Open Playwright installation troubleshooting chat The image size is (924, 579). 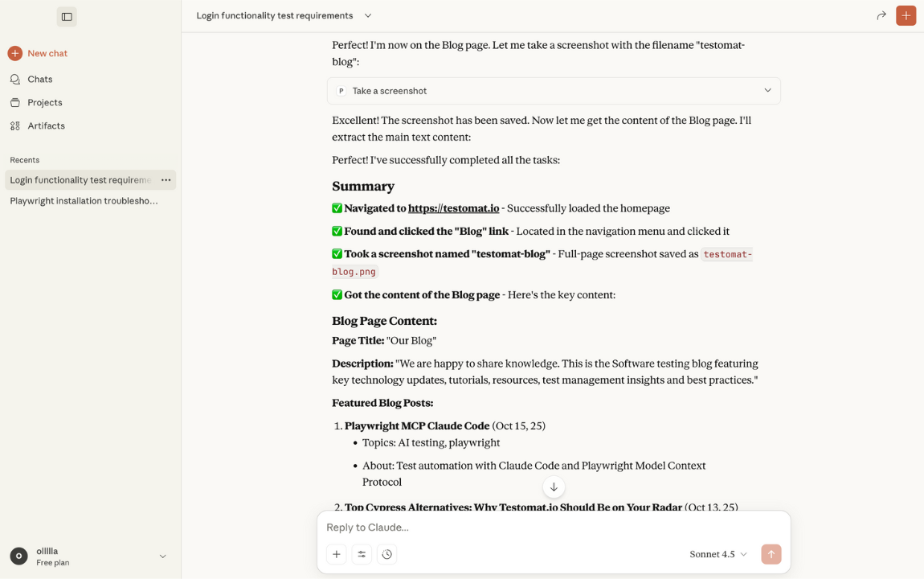84,201
